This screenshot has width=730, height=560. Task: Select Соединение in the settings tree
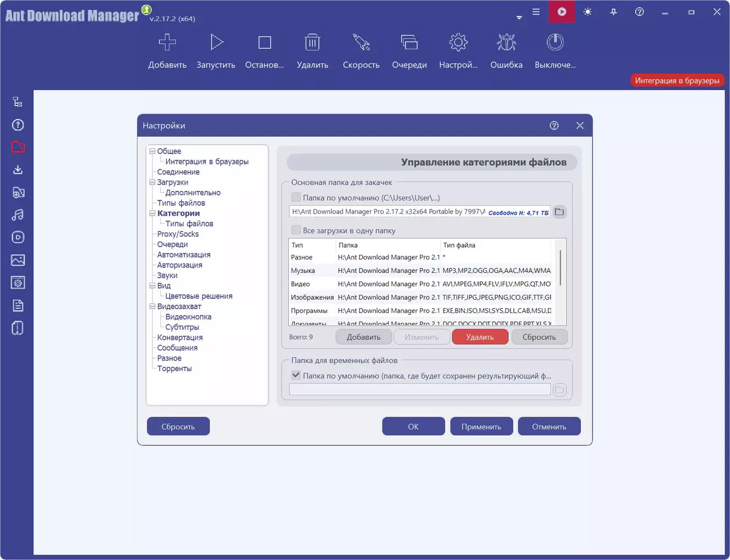pyautogui.click(x=178, y=172)
